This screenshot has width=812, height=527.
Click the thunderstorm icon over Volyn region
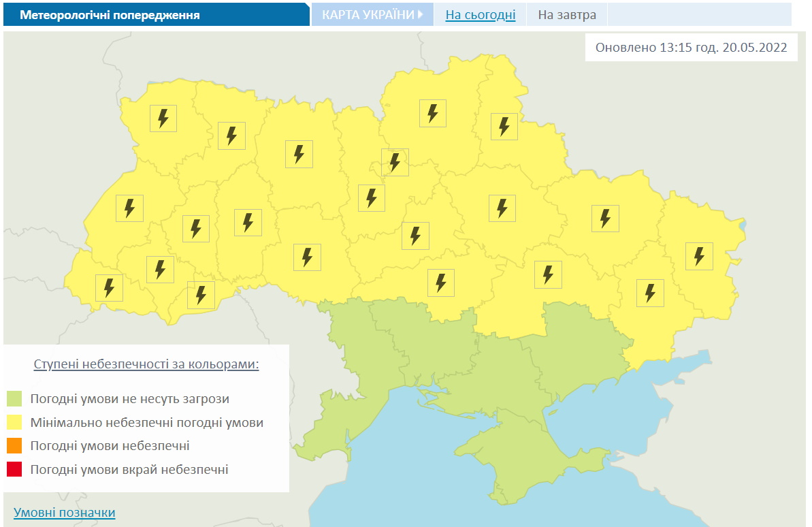163,118
